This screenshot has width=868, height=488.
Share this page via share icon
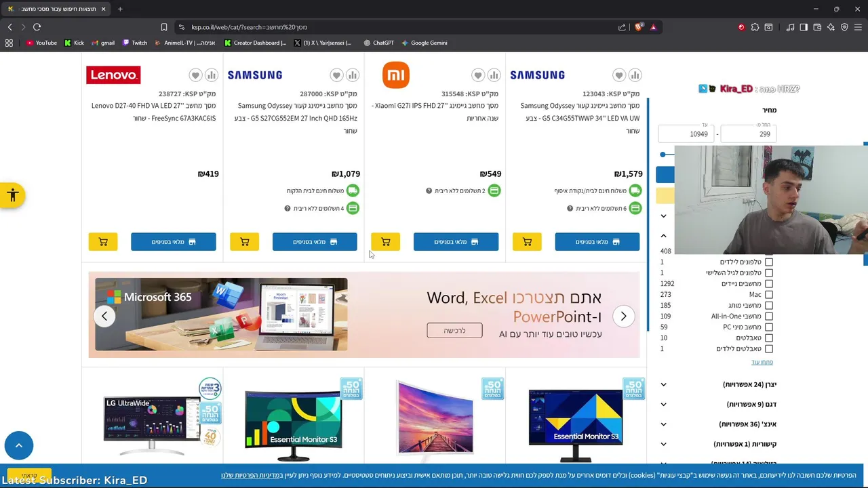[x=622, y=27]
